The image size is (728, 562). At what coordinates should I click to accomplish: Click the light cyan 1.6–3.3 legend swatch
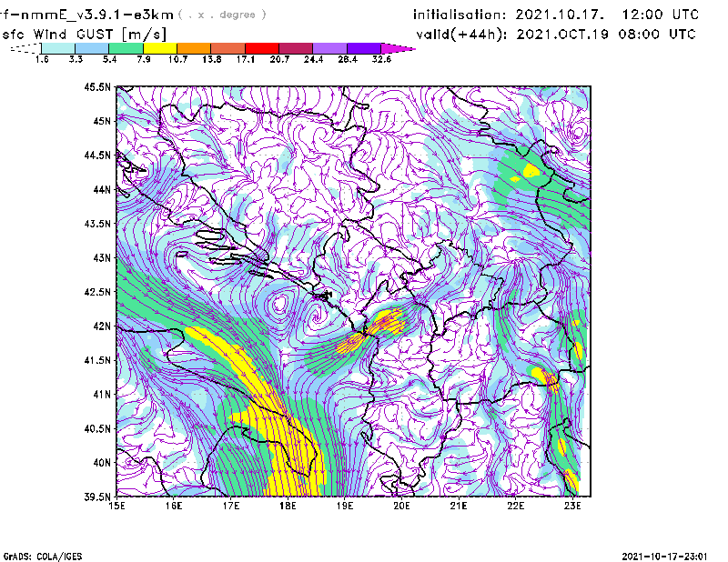[58, 48]
